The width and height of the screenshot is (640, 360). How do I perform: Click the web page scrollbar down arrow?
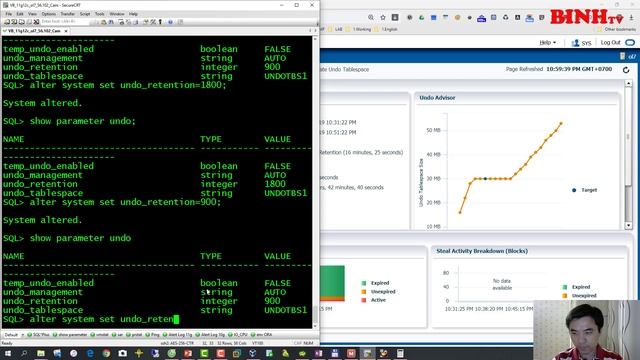pos(629,225)
